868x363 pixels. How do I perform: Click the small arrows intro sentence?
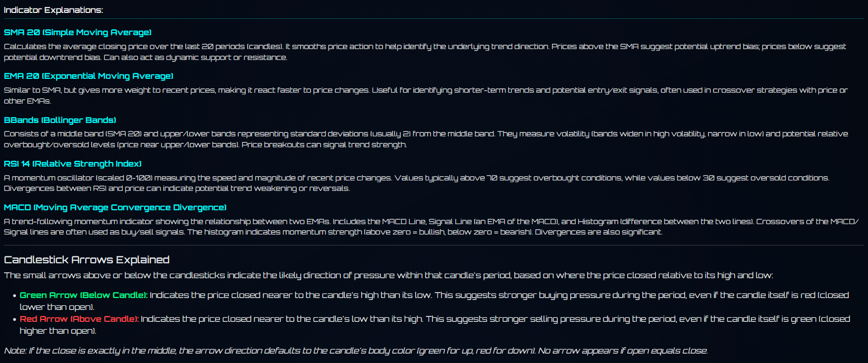[388, 275]
